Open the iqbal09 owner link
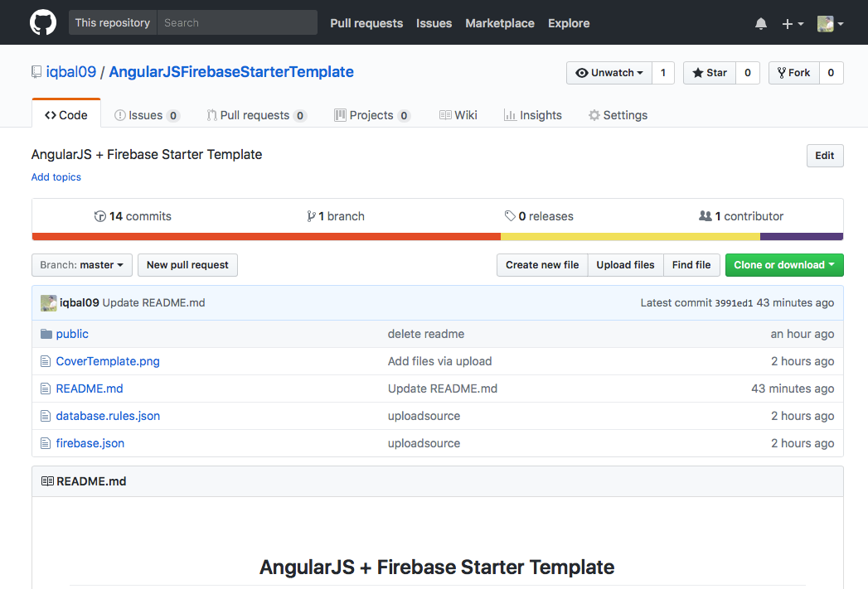Image resolution: width=868 pixels, height=589 pixels. [x=70, y=72]
